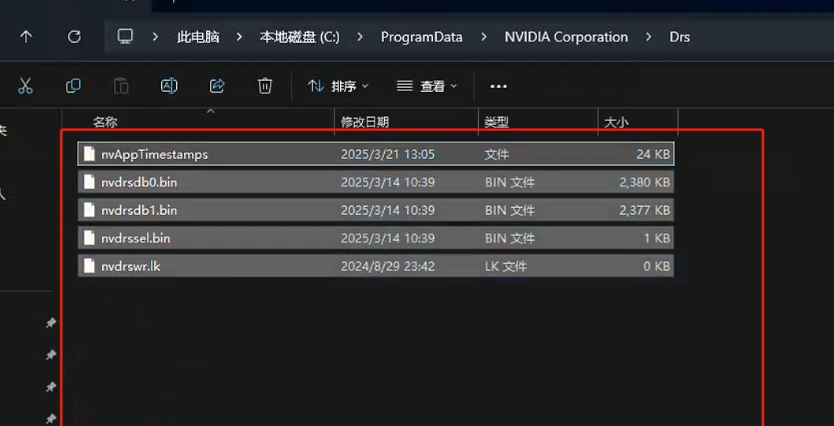The image size is (834, 426).
Task: Open the more options ellipsis menu
Action: [499, 86]
